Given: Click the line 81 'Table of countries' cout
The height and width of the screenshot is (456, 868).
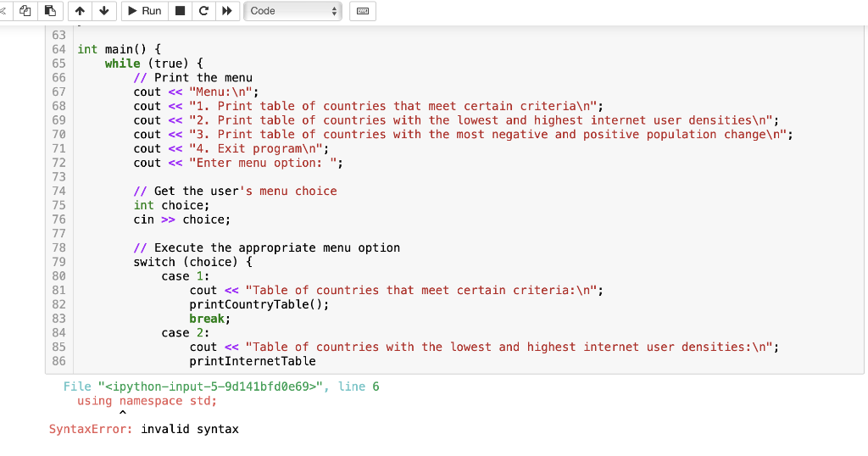Looking at the screenshot, I should tap(397, 291).
